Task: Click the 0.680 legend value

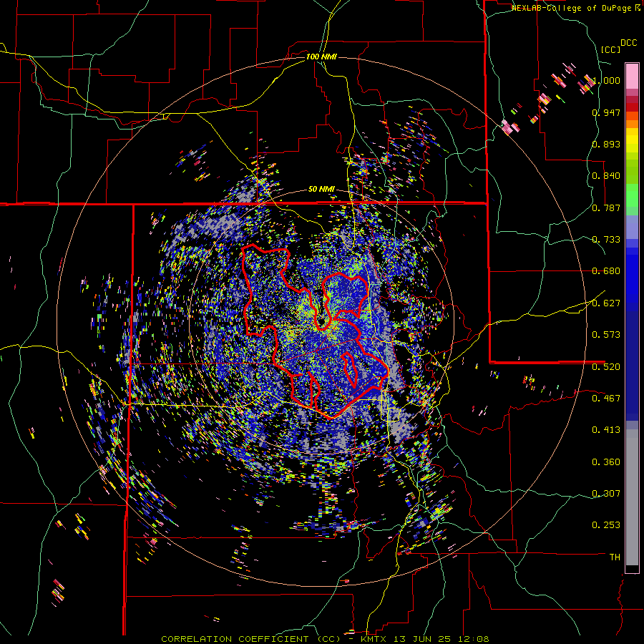Action: (x=606, y=271)
